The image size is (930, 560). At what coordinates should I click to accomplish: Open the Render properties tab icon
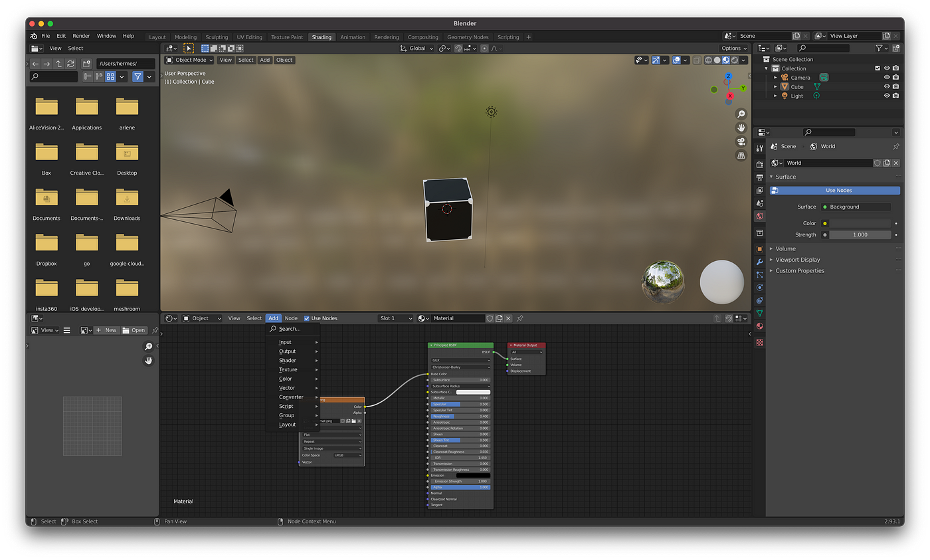(760, 164)
